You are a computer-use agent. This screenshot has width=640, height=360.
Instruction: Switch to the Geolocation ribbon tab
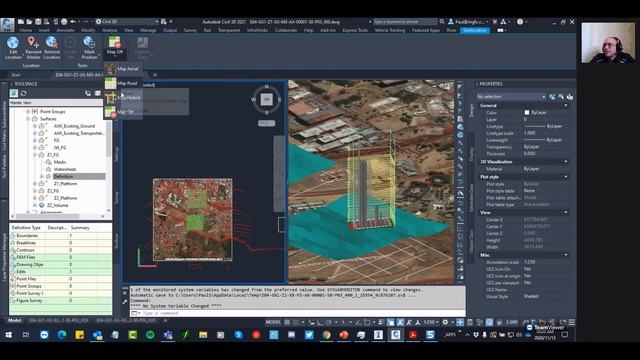pyautogui.click(x=475, y=30)
